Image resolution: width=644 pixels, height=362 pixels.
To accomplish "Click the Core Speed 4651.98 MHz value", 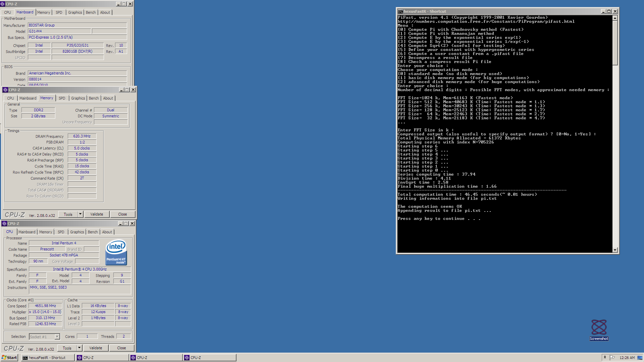I will [45, 306].
